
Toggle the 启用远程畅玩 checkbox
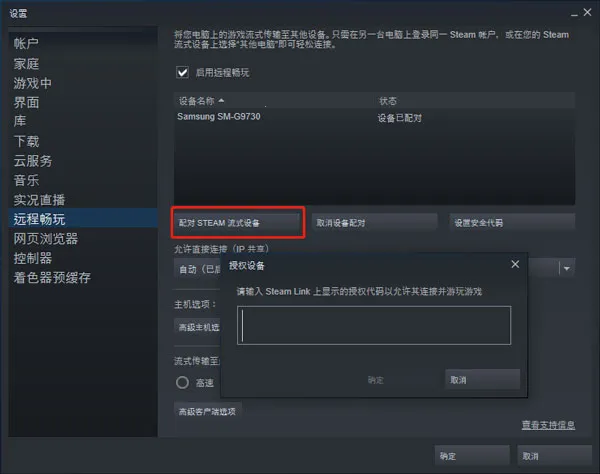tap(182, 72)
